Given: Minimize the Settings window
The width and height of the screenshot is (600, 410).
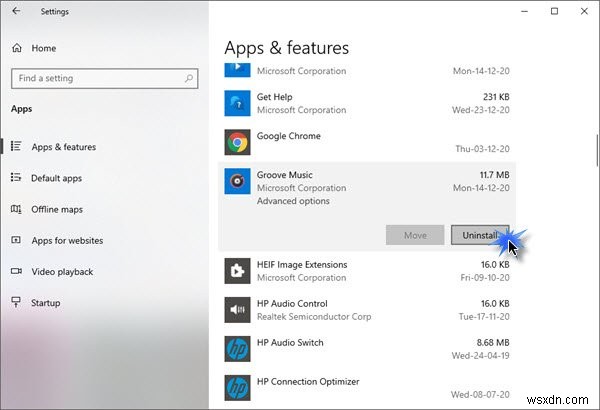Looking at the screenshot, I should click(x=525, y=11).
